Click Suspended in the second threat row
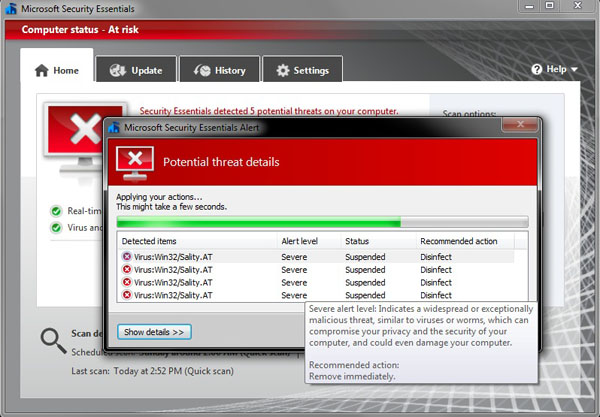Screen dimensions: 600x417 point(365,270)
